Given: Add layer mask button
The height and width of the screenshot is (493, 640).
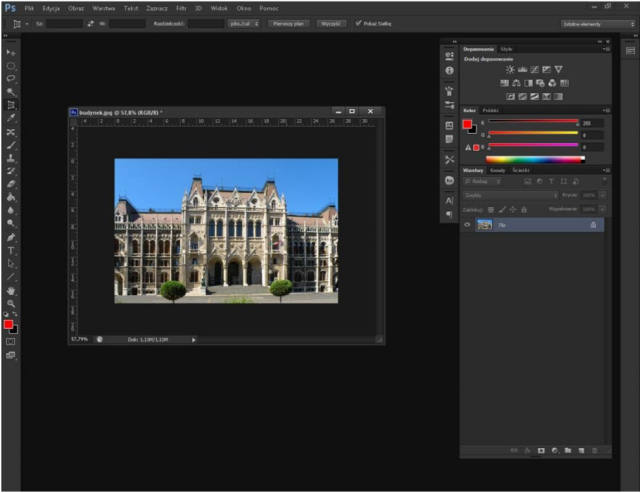Looking at the screenshot, I should 541,450.
